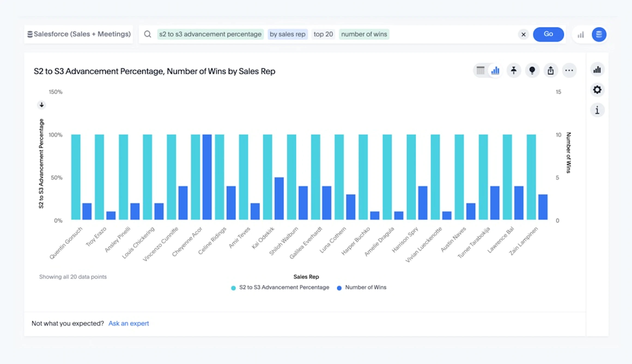Click 'Amelie Dragula' axis label

tap(379, 241)
